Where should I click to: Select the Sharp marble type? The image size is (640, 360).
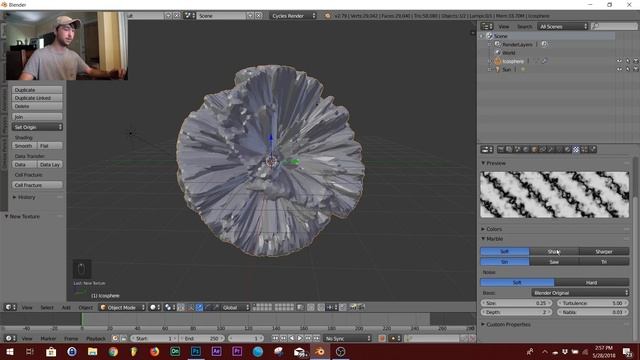554,251
